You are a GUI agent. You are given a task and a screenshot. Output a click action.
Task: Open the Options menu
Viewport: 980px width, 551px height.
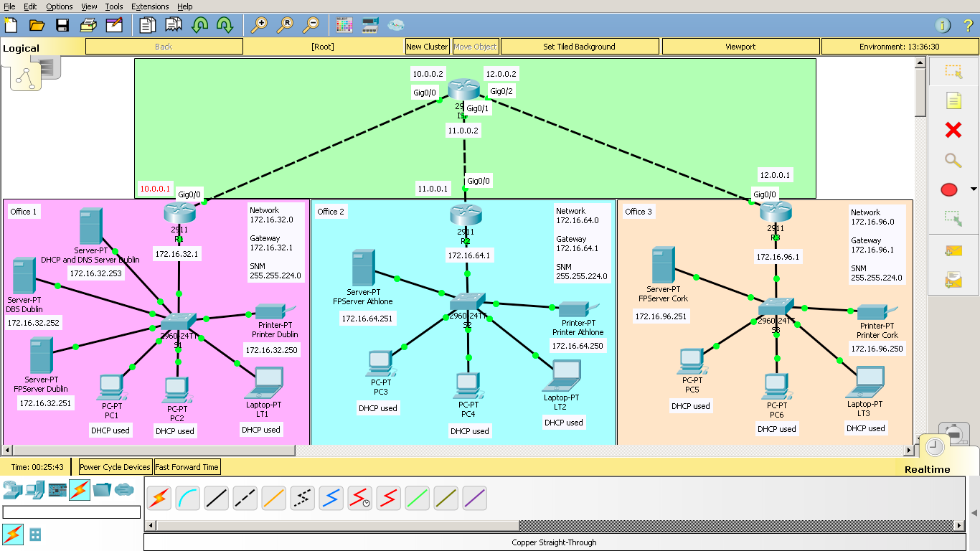click(59, 6)
